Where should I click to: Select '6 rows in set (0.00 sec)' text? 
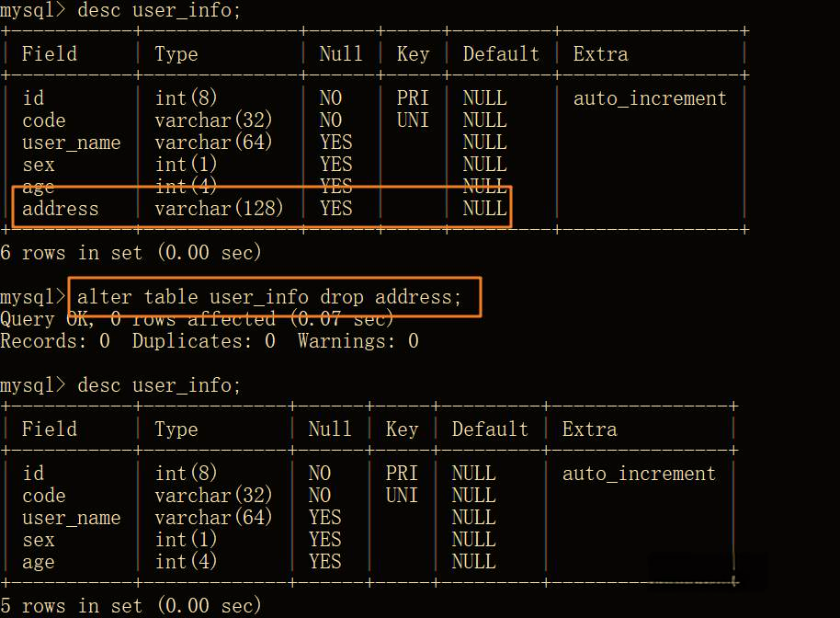131,253
